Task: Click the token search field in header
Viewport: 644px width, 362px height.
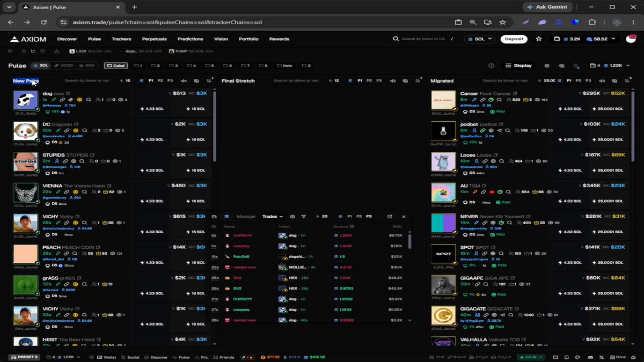Action: click(423, 39)
